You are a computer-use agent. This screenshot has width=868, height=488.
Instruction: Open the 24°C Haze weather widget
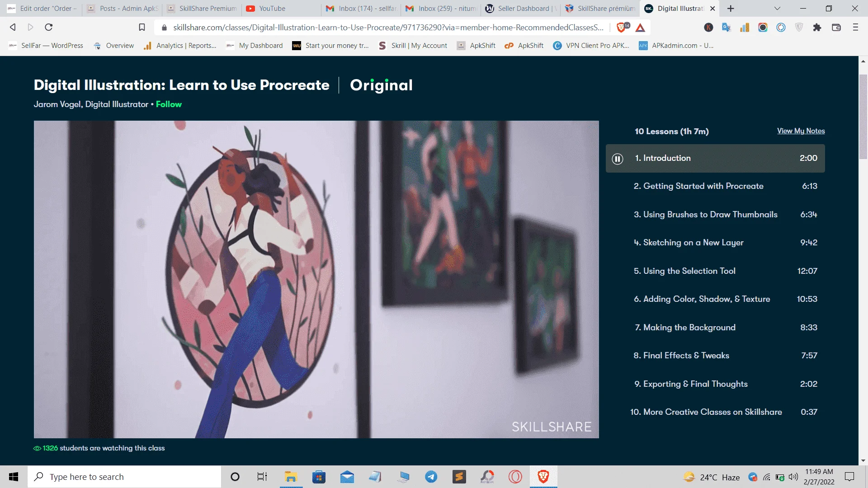712,477
